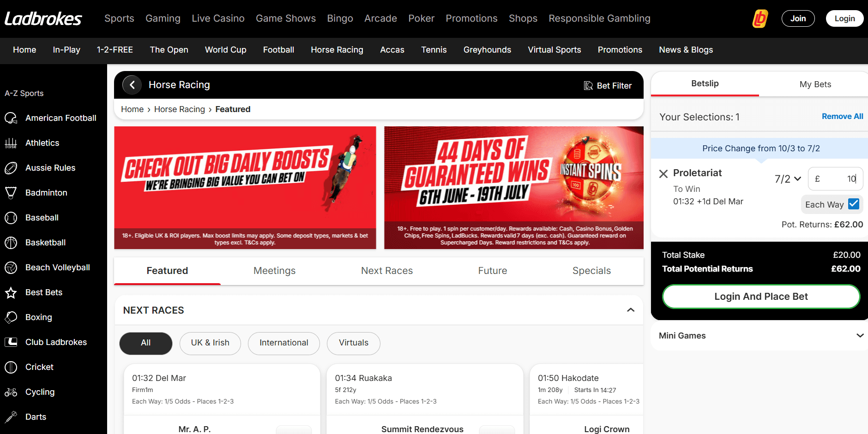Filter races by All
This screenshot has width=868, height=434.
(146, 343)
